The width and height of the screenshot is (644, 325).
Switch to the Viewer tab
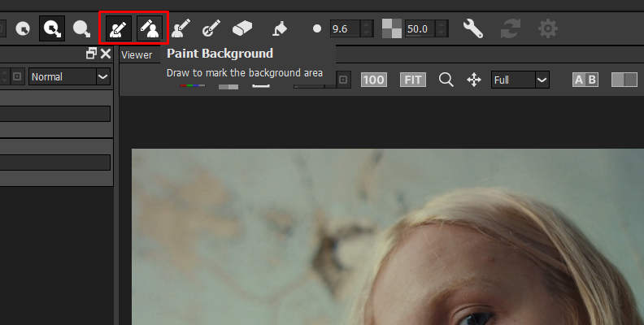click(x=137, y=55)
